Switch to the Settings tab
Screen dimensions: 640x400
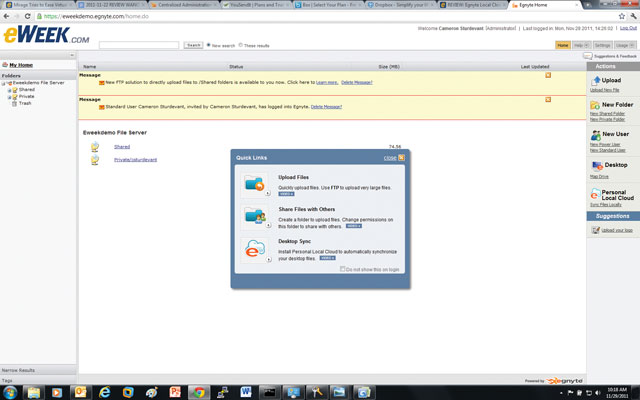pyautogui.click(x=602, y=45)
